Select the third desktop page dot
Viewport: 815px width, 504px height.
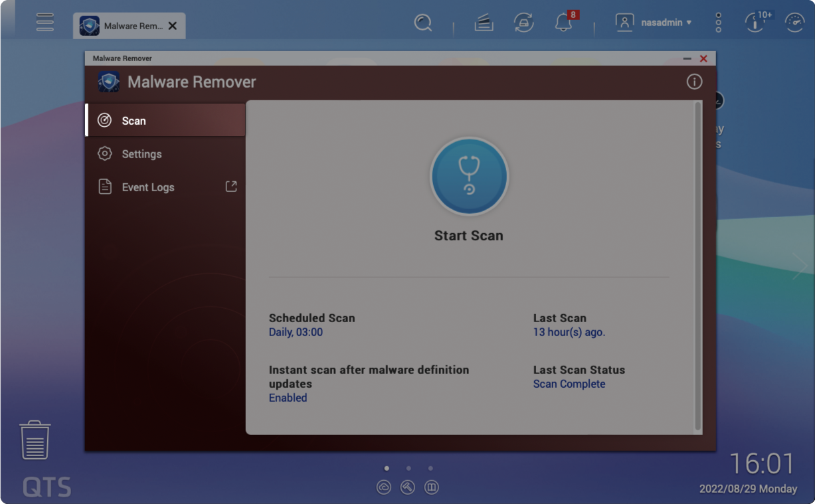pos(430,468)
